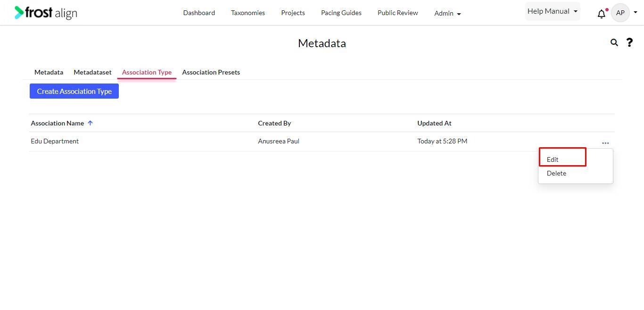Navigate to Projects

click(293, 13)
